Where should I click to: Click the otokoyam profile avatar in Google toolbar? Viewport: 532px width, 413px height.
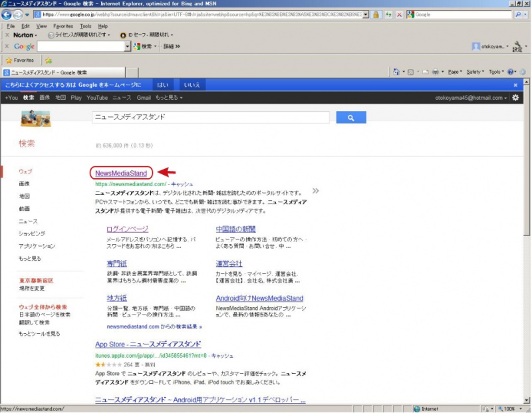click(x=475, y=47)
